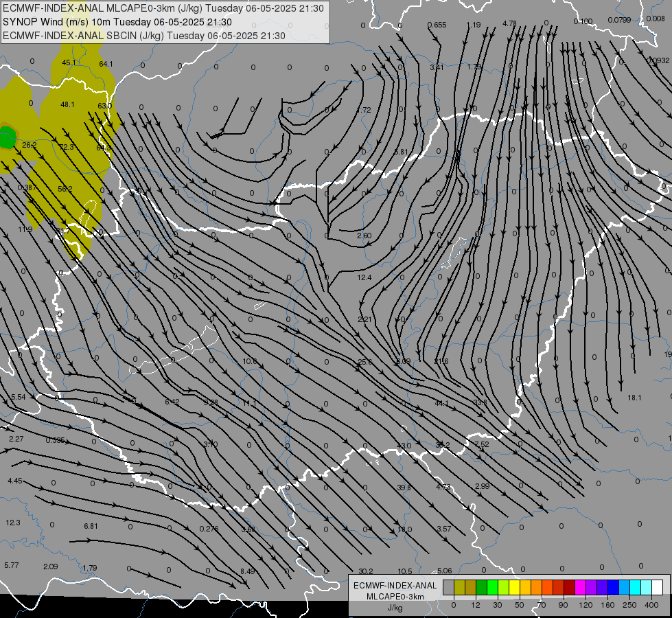Click the map value '64.1'
Viewport: 672px width, 618px height.
click(x=106, y=64)
